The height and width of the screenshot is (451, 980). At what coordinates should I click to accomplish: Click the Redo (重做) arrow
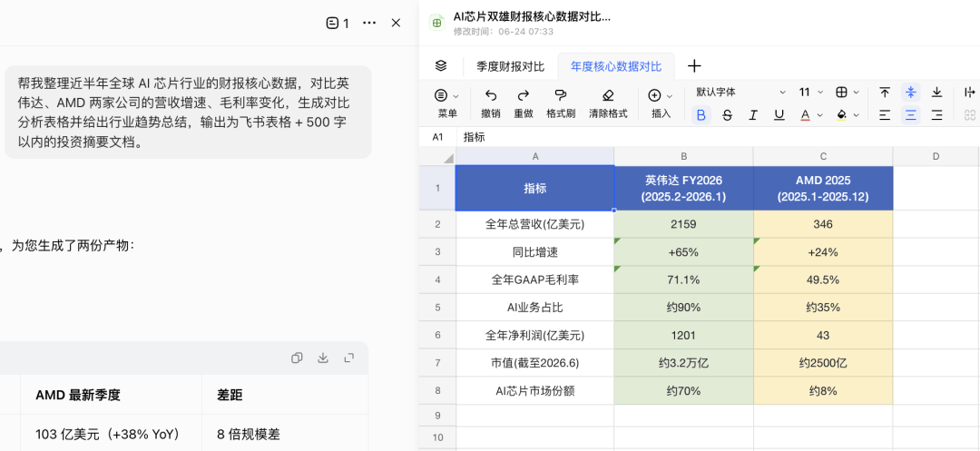tap(524, 95)
